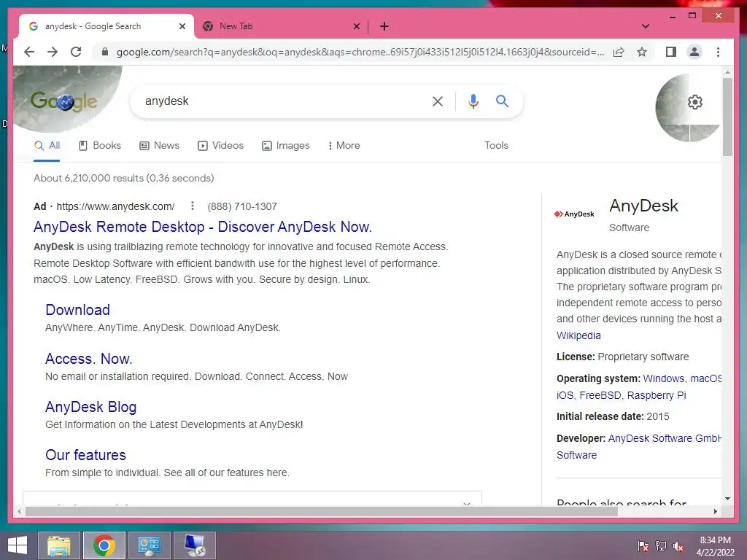Close the New Tab tab
This screenshot has height=560, width=747.
pyautogui.click(x=356, y=26)
